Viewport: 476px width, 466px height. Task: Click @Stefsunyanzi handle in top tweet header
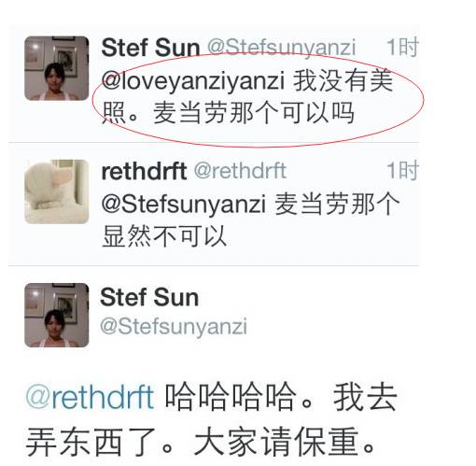(282, 48)
